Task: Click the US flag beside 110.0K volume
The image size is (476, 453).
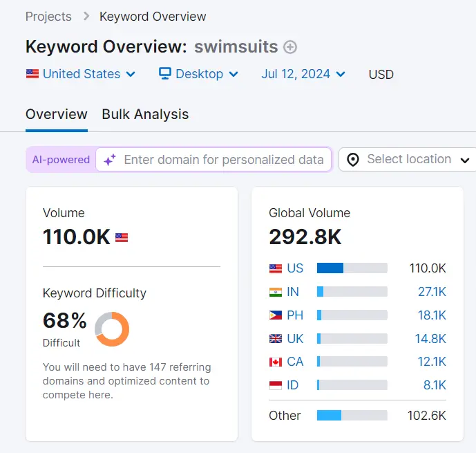Action: tap(122, 238)
